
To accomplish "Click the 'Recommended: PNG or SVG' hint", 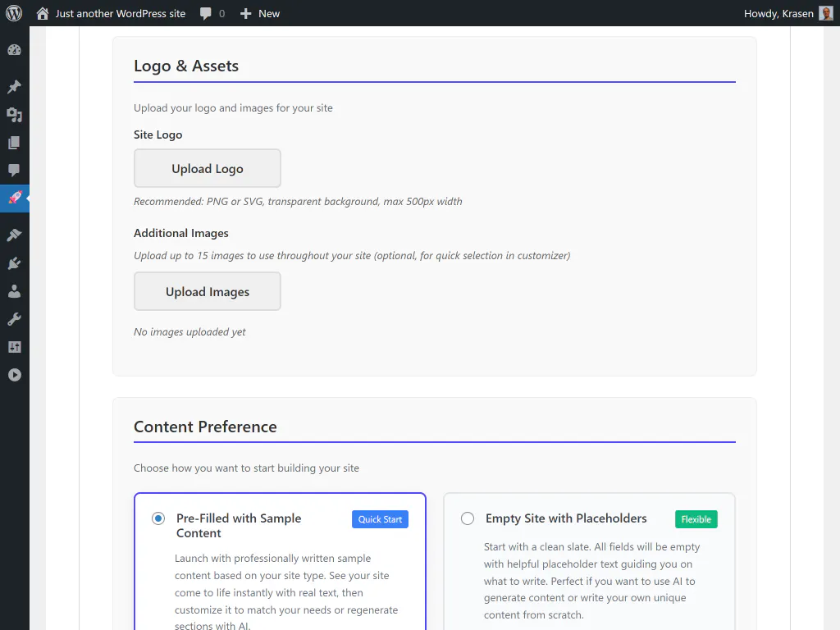I will click(298, 202).
